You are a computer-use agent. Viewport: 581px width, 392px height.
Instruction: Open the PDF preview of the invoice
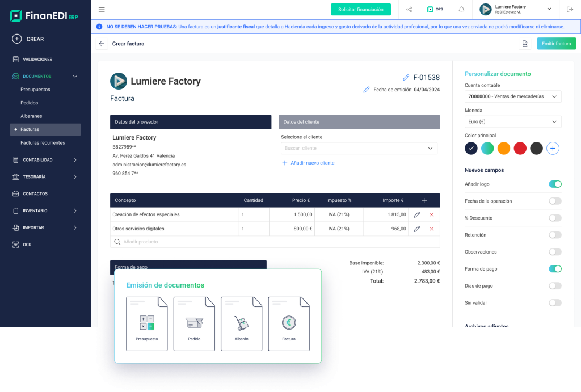pos(524,43)
